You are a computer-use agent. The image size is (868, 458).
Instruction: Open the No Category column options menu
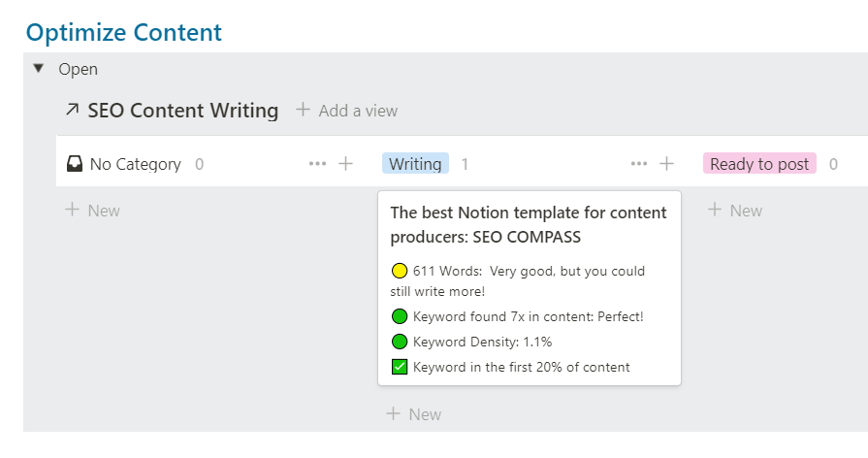pyautogui.click(x=317, y=163)
